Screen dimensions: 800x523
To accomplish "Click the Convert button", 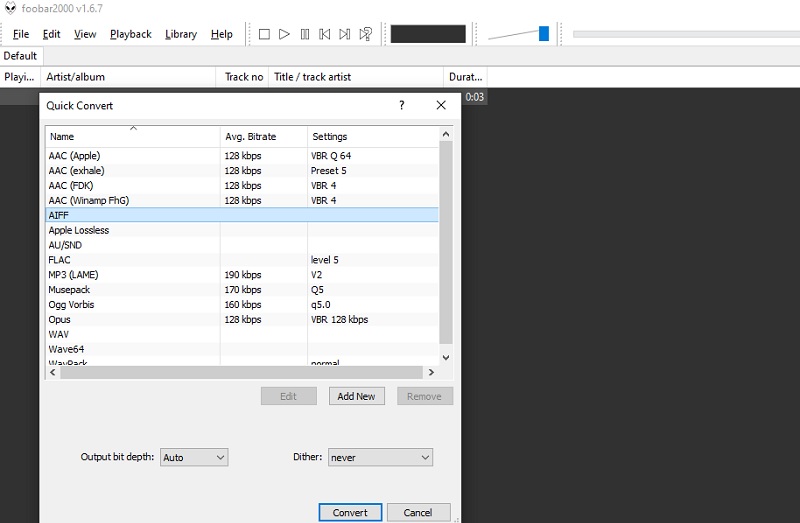I will click(350, 512).
